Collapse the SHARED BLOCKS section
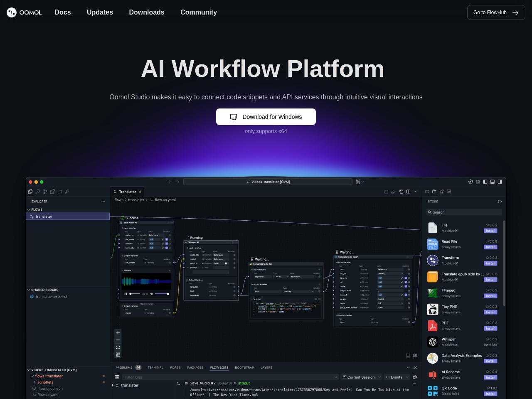Viewport: 532px width, 399px height. pos(28,290)
